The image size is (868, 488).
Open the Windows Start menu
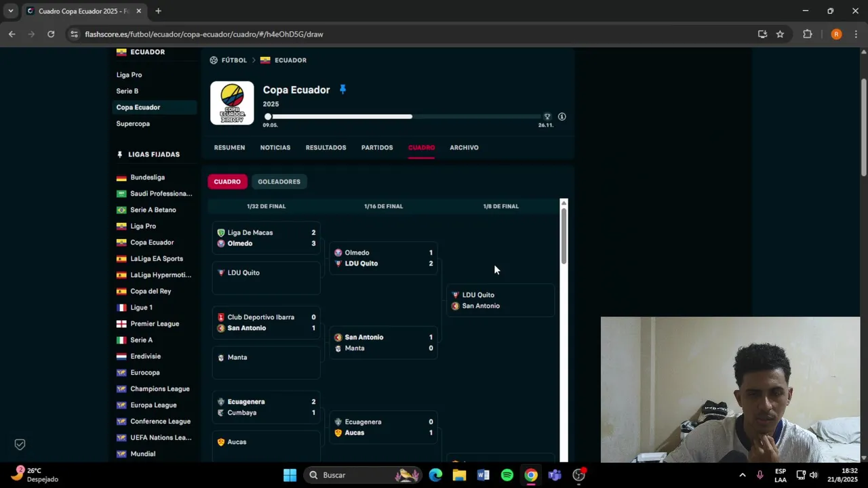pos(290,475)
